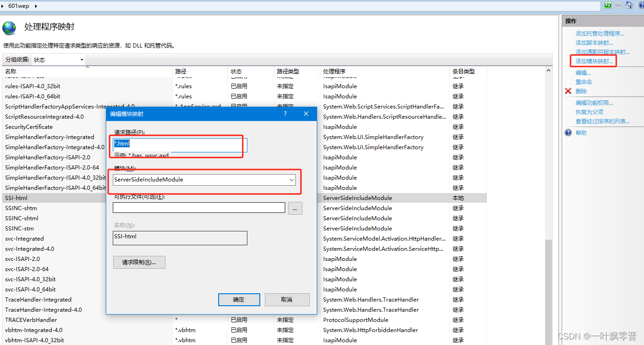Click the red X delete icon in the Actions pane
The width and height of the screenshot is (644, 345).
pos(568,91)
